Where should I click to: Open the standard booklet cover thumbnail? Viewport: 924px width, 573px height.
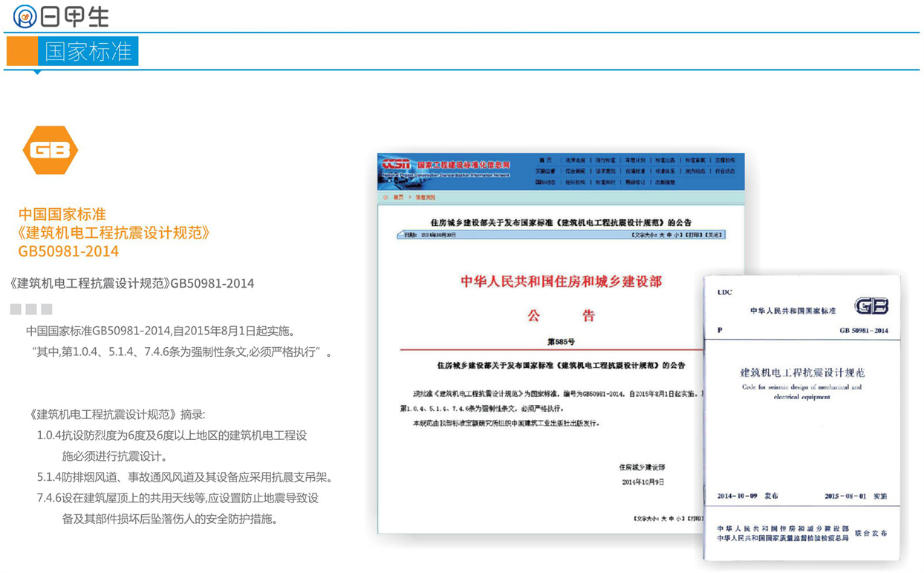click(802, 417)
